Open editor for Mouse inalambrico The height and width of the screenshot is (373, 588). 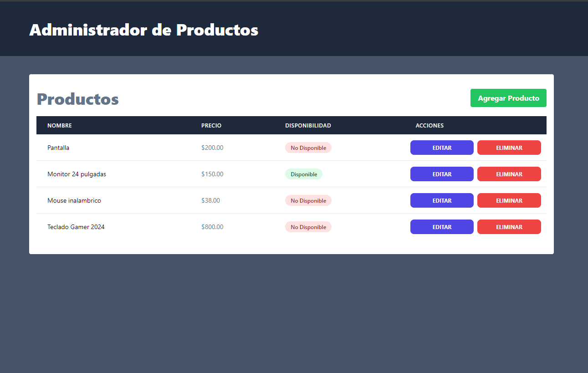tap(442, 200)
